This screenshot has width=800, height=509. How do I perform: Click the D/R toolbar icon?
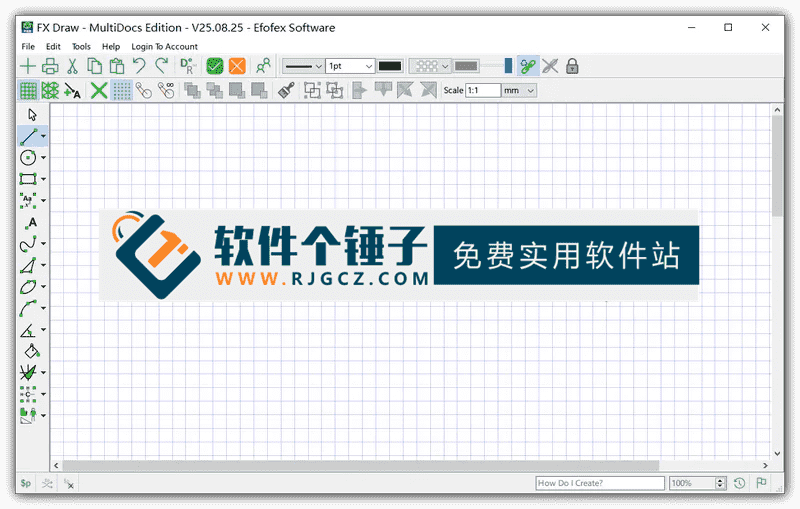pyautogui.click(x=187, y=66)
